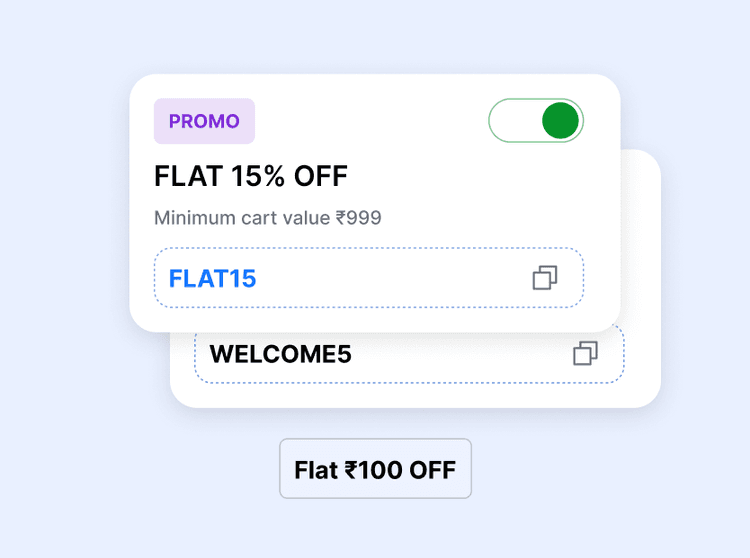Copy the WELCOME5 coupon code

[585, 353]
